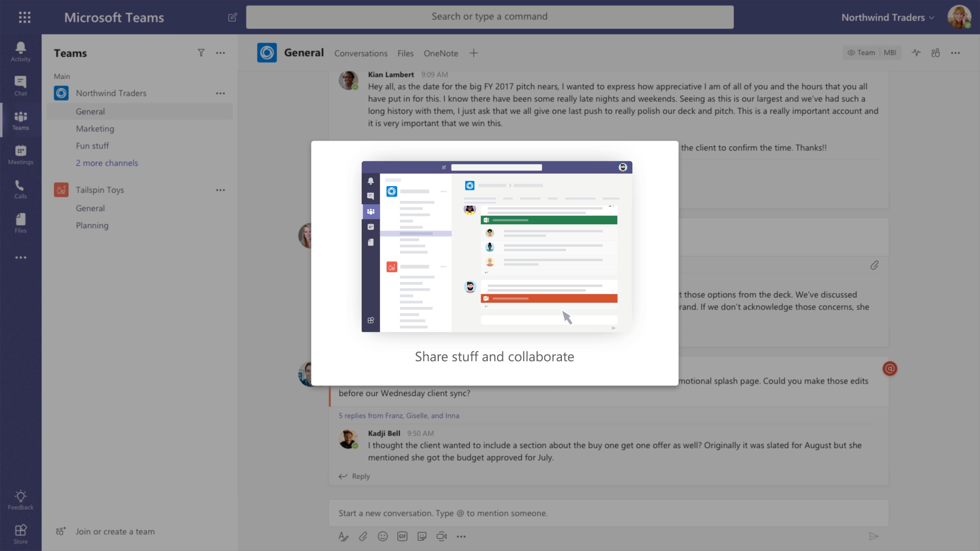Click the 9:09 AM timestamp
The width and height of the screenshot is (980, 551).
pyautogui.click(x=434, y=75)
